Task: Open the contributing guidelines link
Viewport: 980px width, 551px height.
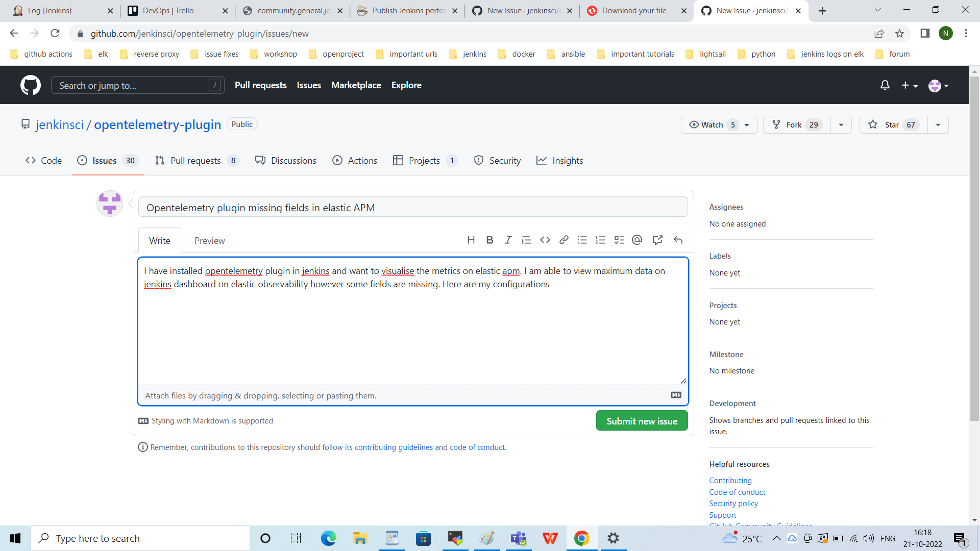Action: tap(394, 447)
